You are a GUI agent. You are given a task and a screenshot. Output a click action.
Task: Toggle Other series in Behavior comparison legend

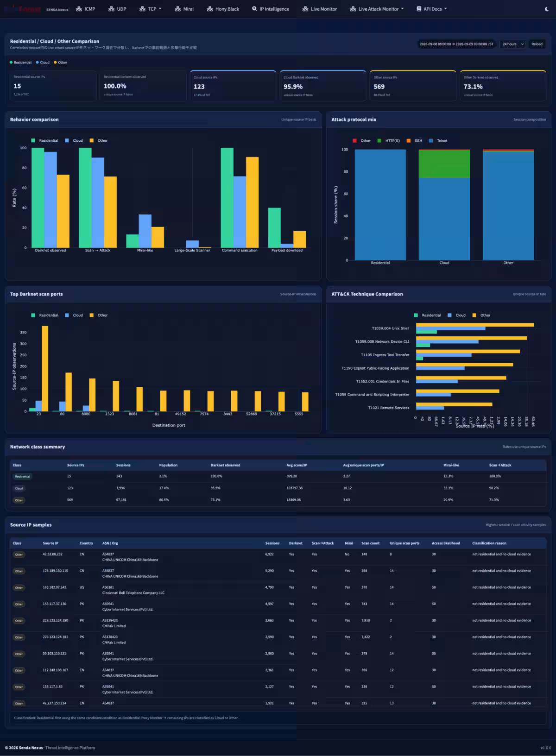coord(99,140)
